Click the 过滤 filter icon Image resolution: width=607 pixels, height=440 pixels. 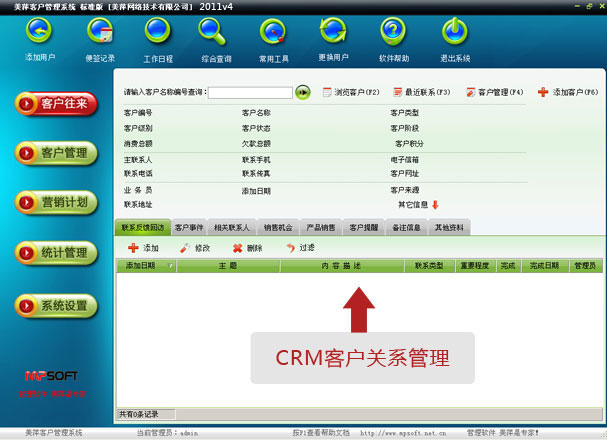pyautogui.click(x=290, y=248)
